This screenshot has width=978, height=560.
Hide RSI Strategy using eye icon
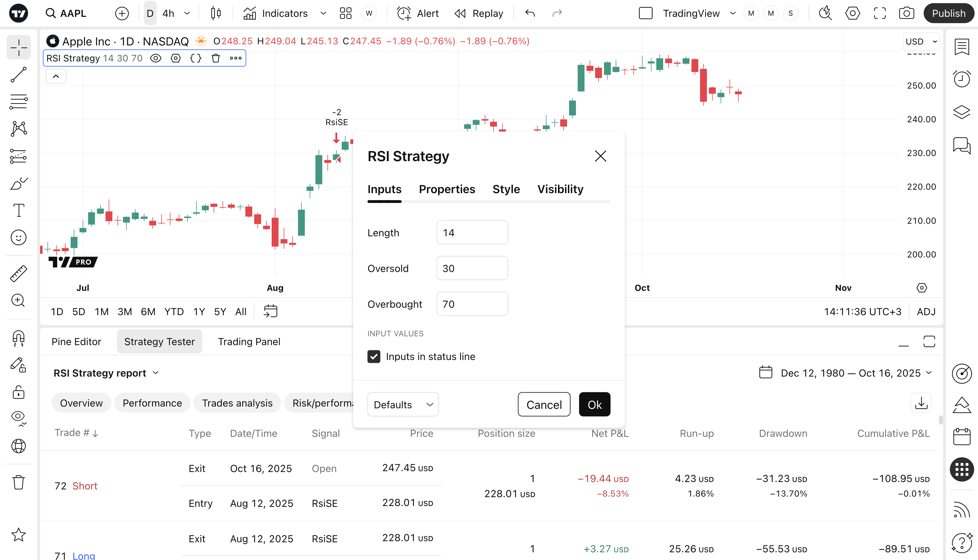point(156,58)
